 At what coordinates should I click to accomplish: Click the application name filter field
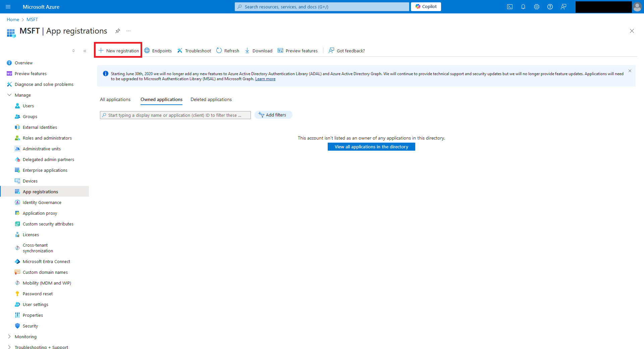tap(175, 115)
